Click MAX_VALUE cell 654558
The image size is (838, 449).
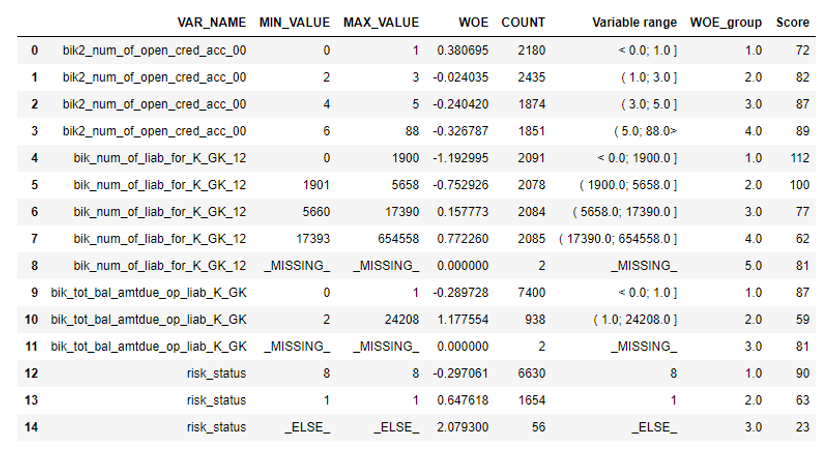click(398, 238)
